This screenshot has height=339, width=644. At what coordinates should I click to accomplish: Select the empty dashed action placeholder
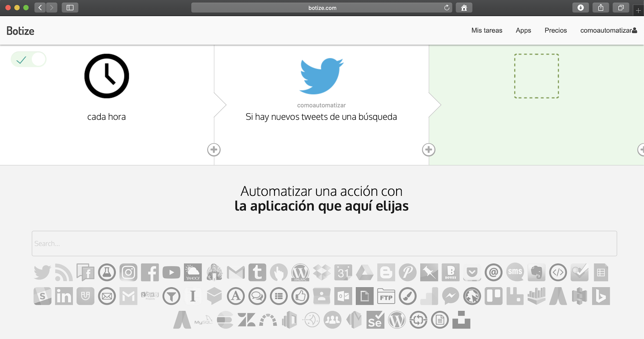coord(537,76)
